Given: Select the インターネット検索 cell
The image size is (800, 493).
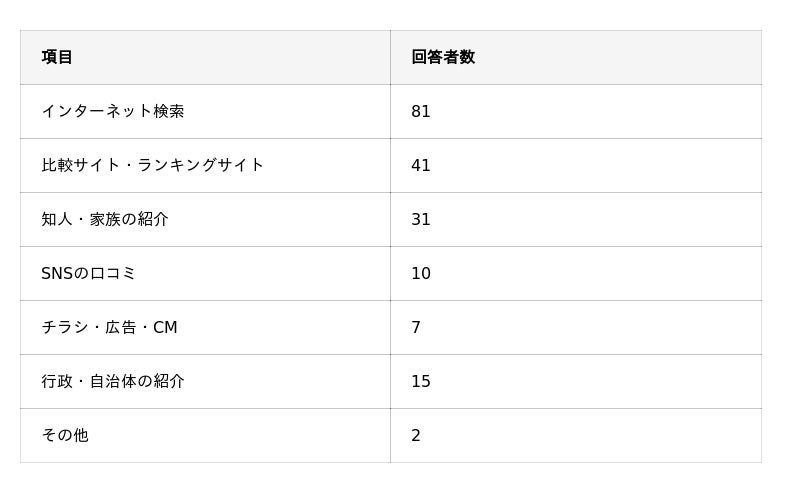Looking at the screenshot, I should (113, 111).
